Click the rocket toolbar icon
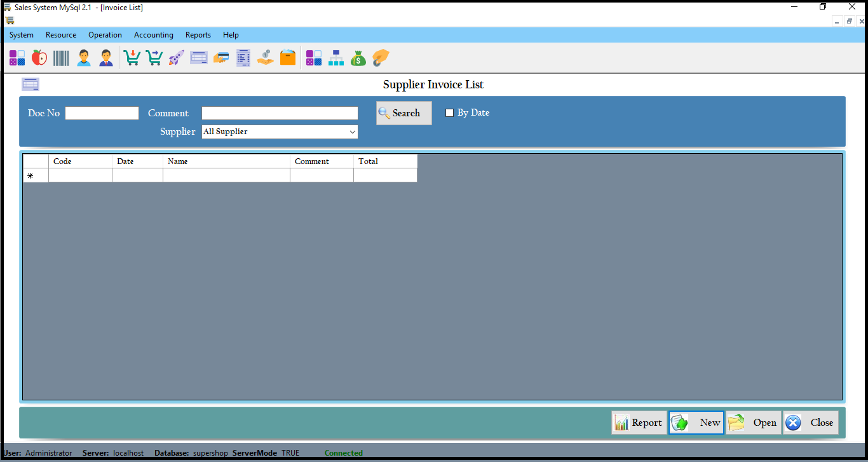Image resolution: width=868 pixels, height=462 pixels. [x=176, y=58]
